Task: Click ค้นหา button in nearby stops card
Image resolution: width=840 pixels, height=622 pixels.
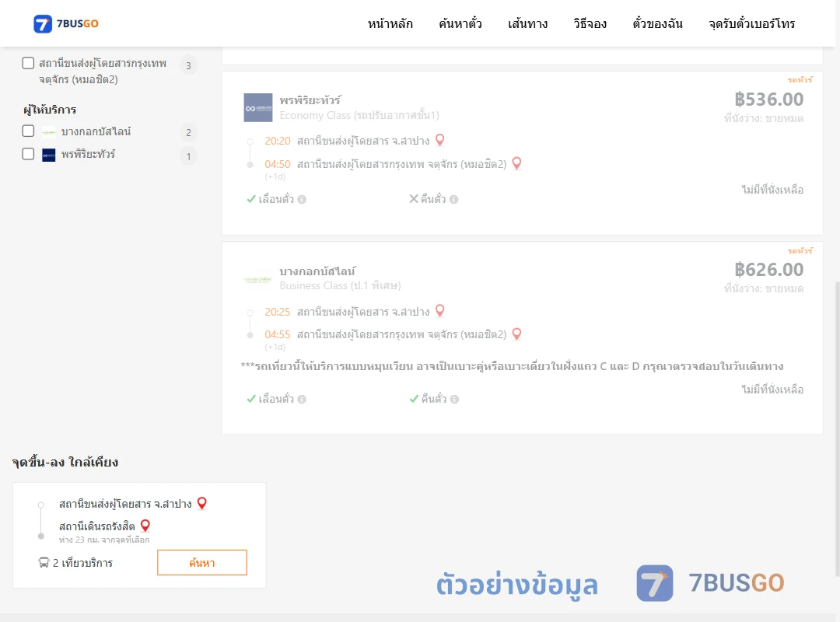Action: coord(202,563)
